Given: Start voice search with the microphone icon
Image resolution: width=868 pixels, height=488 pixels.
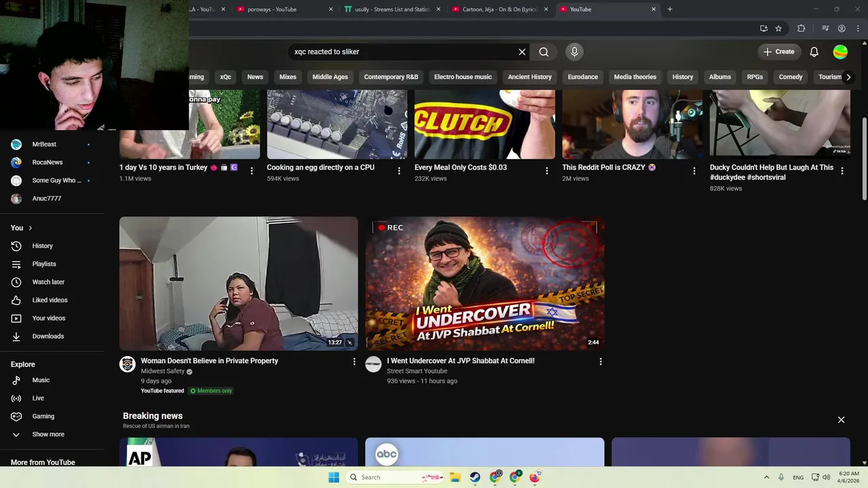Looking at the screenshot, I should tap(574, 52).
